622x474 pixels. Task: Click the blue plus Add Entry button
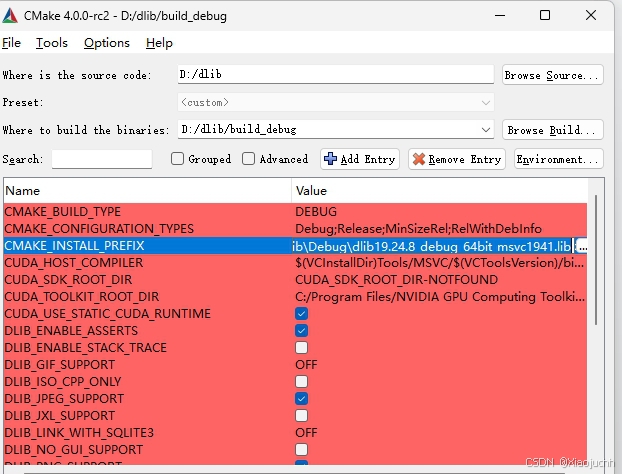[x=359, y=159]
